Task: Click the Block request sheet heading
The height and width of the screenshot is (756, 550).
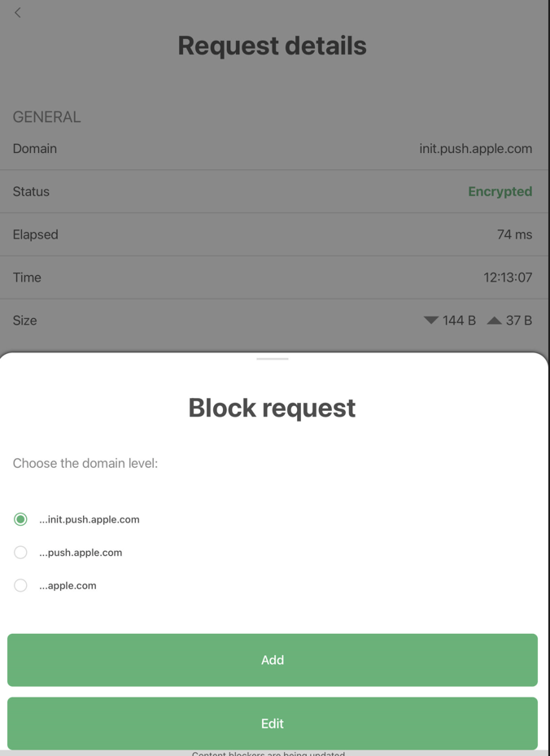Action: click(x=272, y=408)
